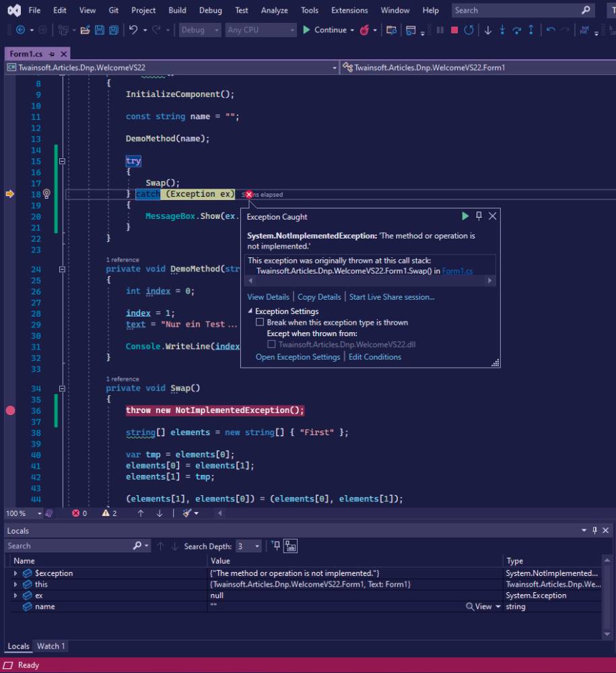Click the Save All toolbar icon

click(x=114, y=30)
